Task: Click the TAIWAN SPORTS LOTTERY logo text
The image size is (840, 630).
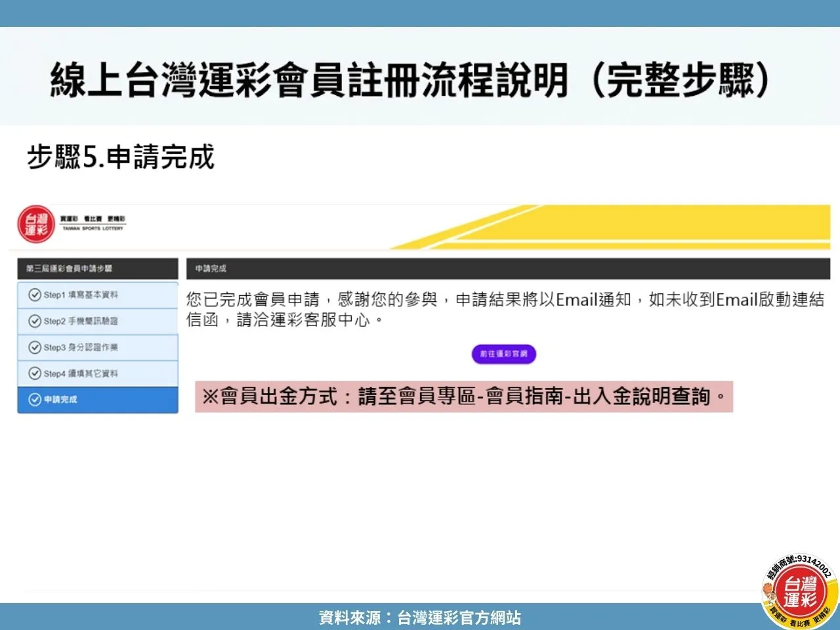Action: click(x=93, y=228)
